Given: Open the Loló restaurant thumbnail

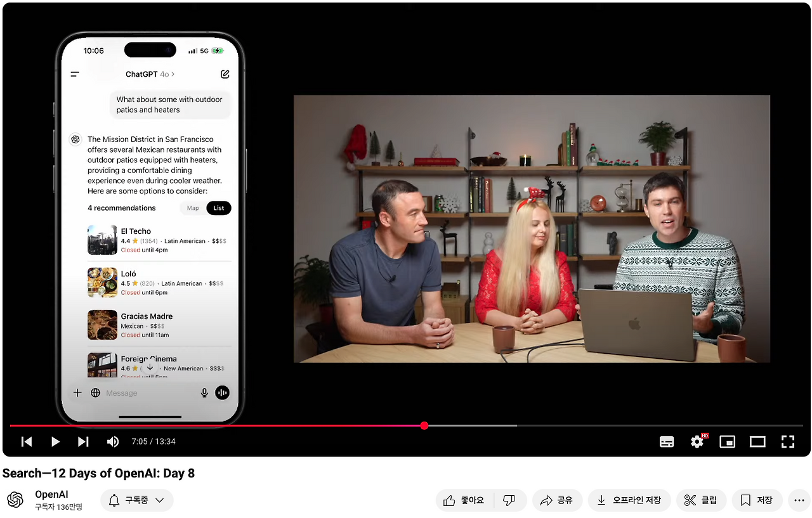Looking at the screenshot, I should (102, 282).
